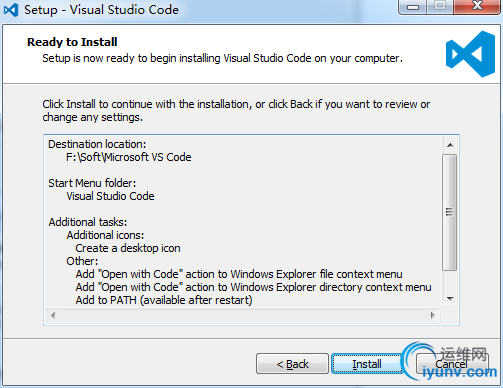Click the empty horizontal scrollbar track
The height and width of the screenshot is (388, 503).
[243, 315]
